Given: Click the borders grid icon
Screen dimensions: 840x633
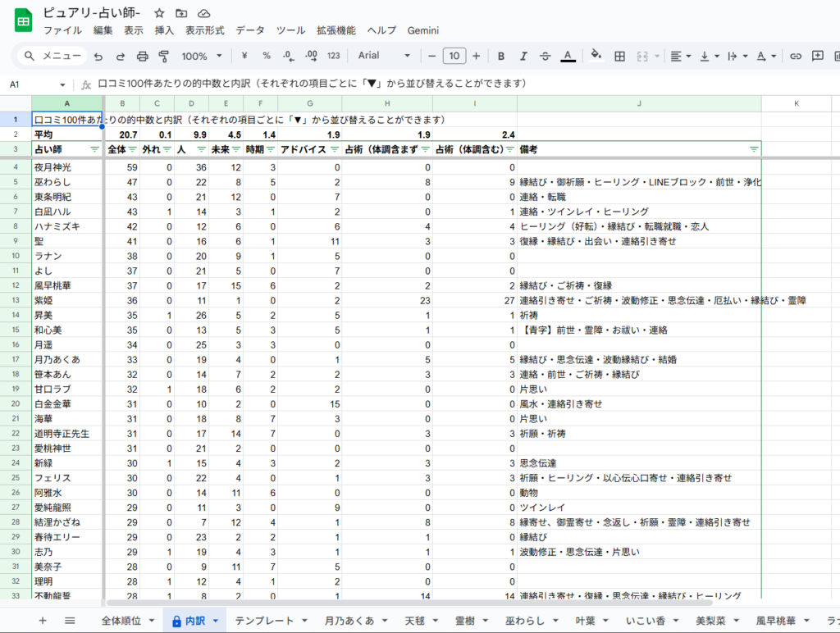Looking at the screenshot, I should pos(620,56).
